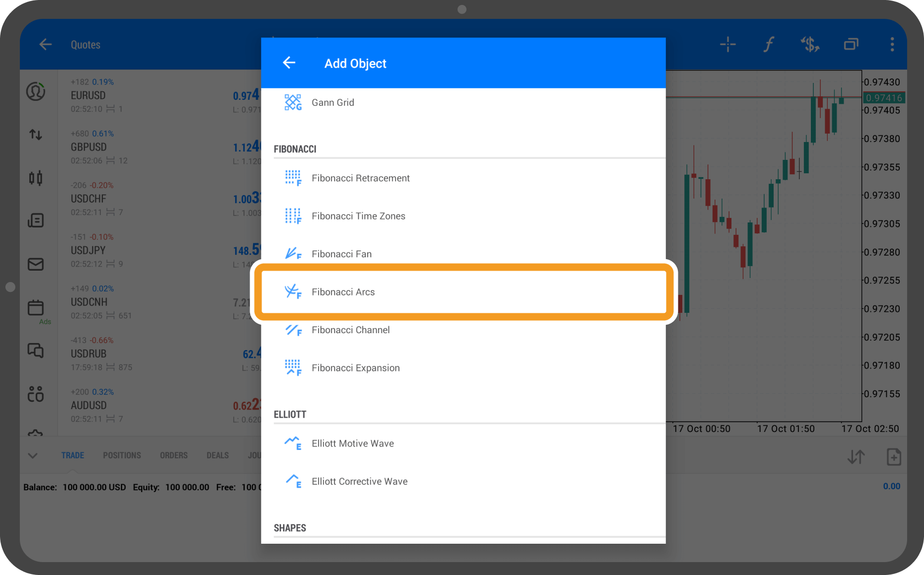This screenshot has height=575, width=924.
Task: Open the mailbox icon in sidebar
Action: [x=36, y=264]
